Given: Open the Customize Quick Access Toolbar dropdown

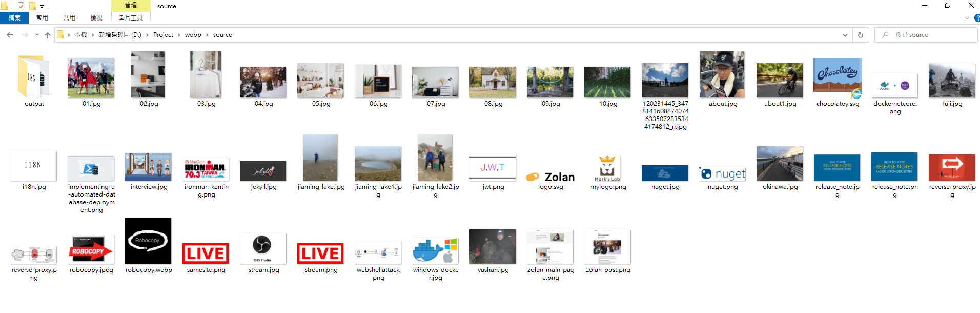Looking at the screenshot, I should coord(42,6).
